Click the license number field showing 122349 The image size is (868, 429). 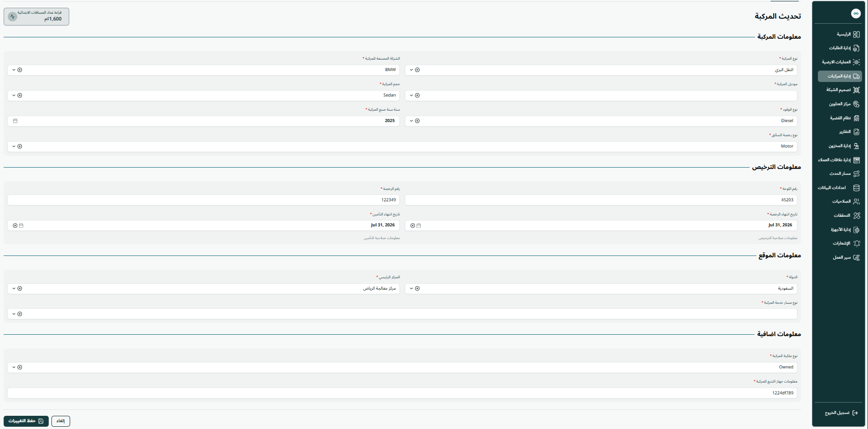204,200
